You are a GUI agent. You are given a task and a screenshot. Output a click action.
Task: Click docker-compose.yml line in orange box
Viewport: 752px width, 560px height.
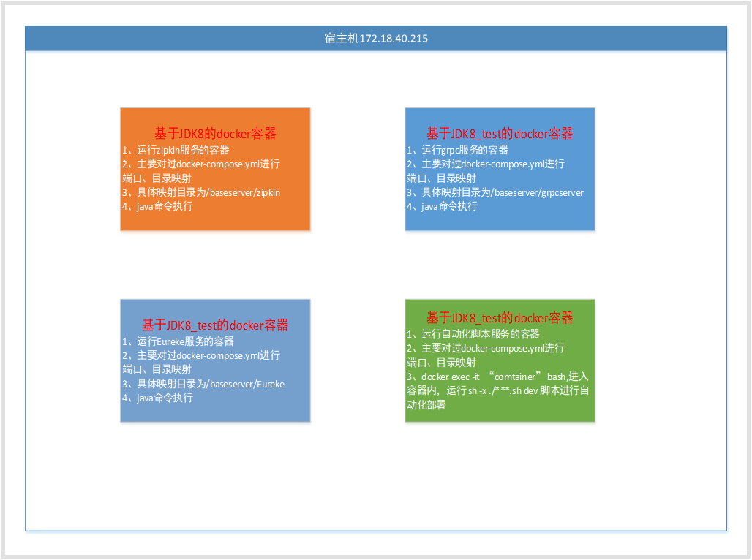coord(201,164)
